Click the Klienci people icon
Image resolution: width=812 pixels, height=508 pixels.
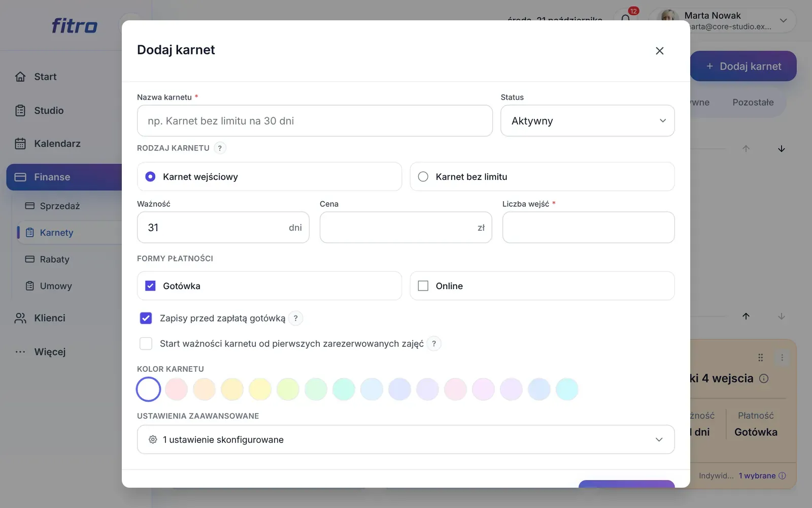click(20, 318)
